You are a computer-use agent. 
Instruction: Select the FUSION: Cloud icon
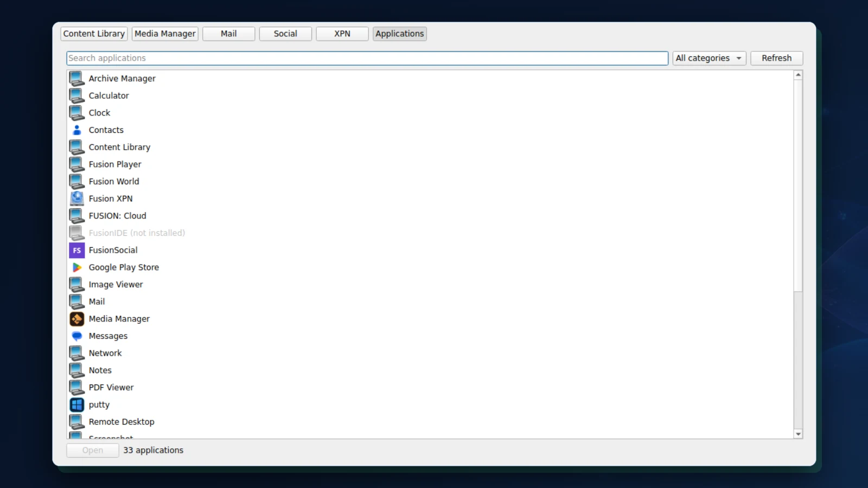(x=77, y=216)
